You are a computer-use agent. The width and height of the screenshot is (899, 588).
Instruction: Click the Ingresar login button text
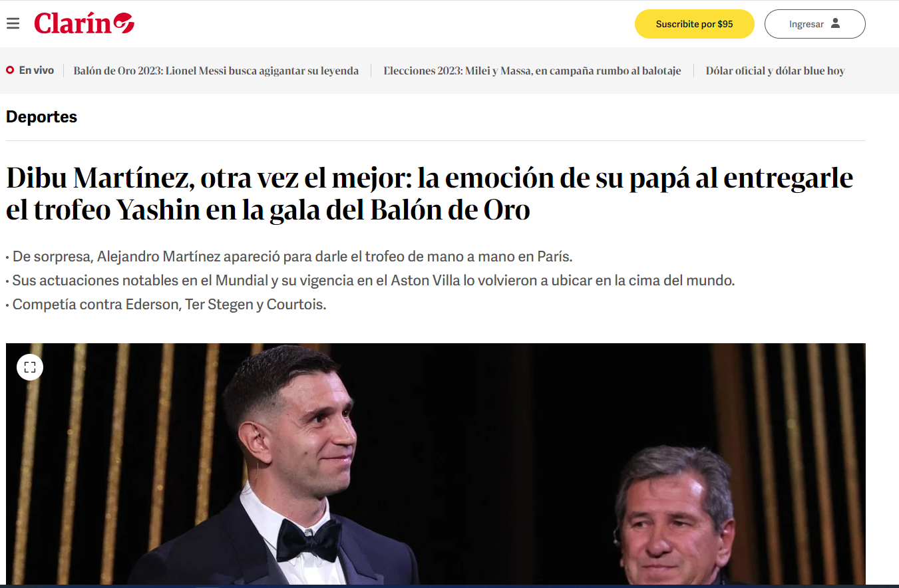pyautogui.click(x=807, y=24)
